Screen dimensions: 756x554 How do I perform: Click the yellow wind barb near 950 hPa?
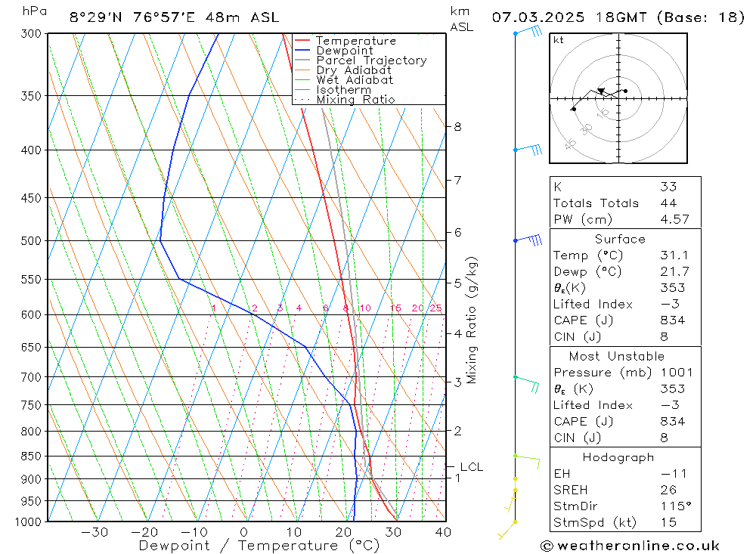click(511, 500)
